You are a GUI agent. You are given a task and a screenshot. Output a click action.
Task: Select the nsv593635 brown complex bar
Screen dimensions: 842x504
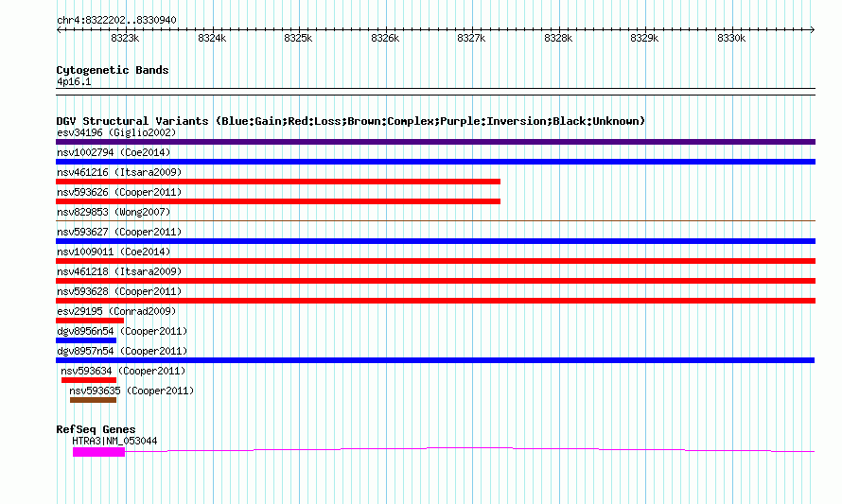click(x=93, y=400)
